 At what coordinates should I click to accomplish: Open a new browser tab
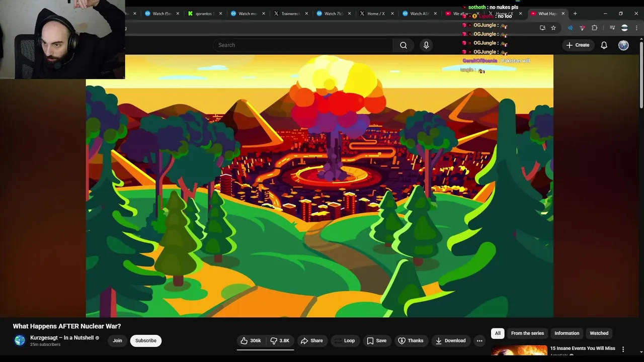(575, 14)
